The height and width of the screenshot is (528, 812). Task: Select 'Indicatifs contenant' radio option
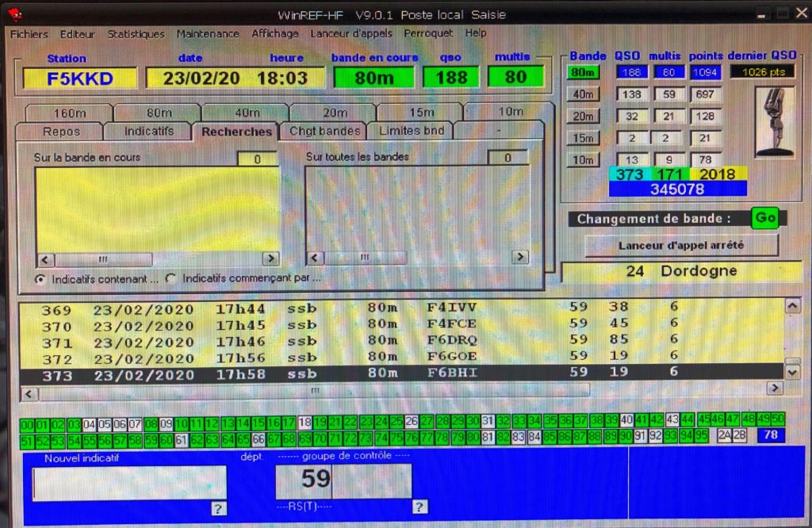click(40, 279)
